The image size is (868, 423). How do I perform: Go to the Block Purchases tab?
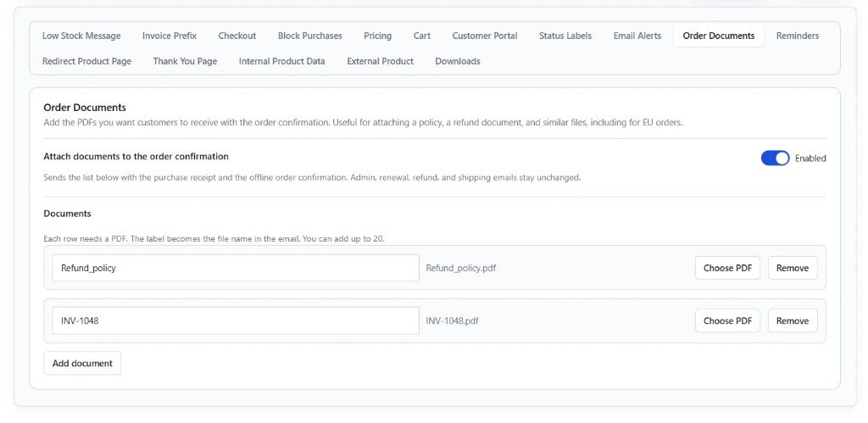pos(310,36)
